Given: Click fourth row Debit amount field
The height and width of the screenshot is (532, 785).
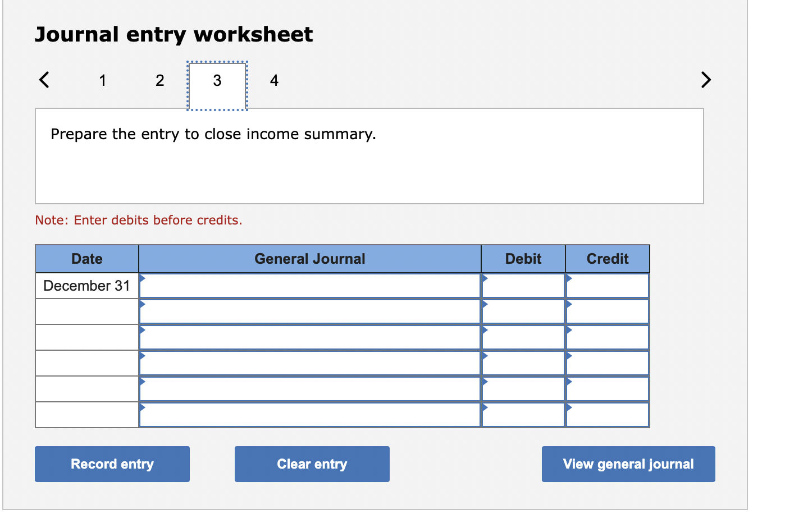Looking at the screenshot, I should point(523,363).
